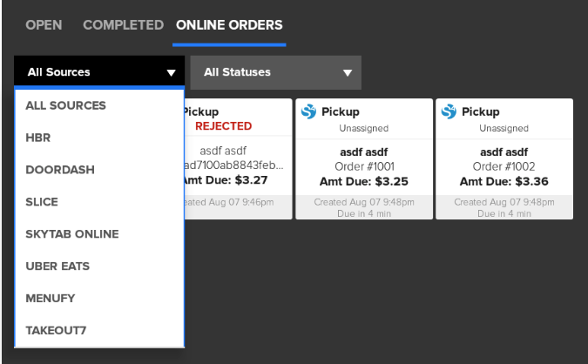The height and width of the screenshot is (364, 588).
Task: Expand the All Statuses dropdown arrow
Action: [348, 73]
